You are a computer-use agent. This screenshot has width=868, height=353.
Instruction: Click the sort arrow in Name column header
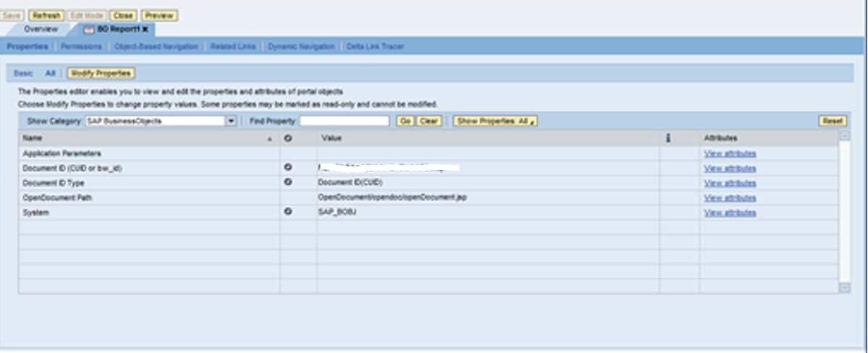click(271, 138)
